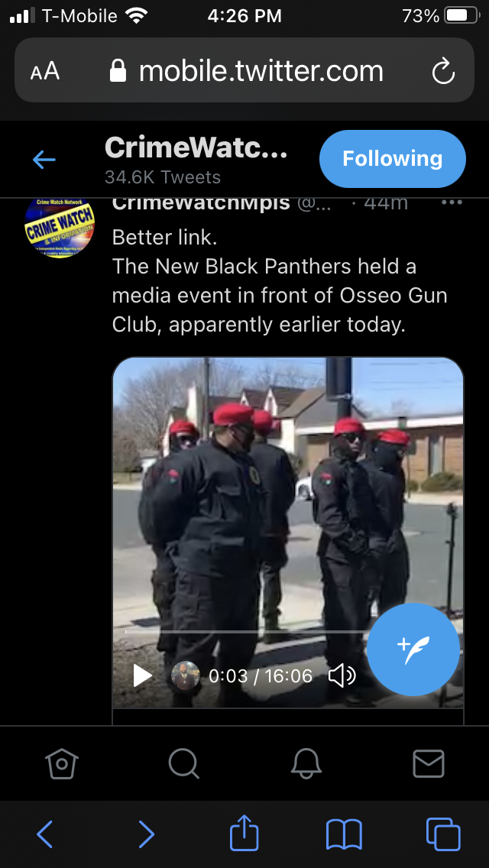Tap Safari's back navigation arrow
Viewport: 489px width, 868px height.
pos(44,834)
